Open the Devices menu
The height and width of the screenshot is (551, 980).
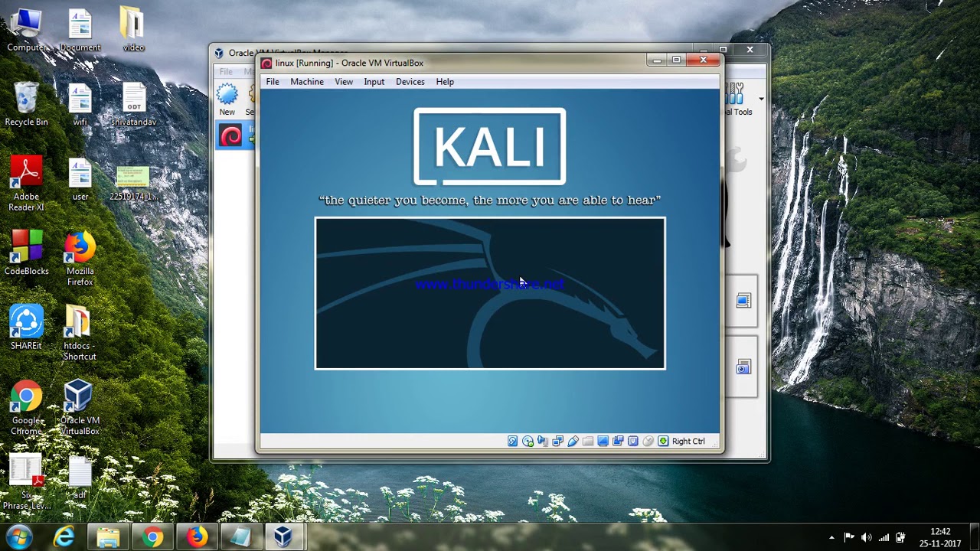(410, 82)
